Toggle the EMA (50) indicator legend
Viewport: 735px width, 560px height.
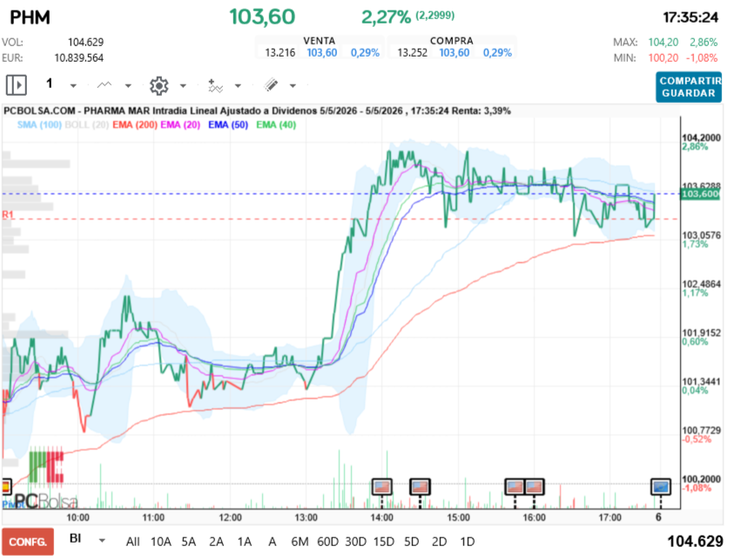(228, 125)
